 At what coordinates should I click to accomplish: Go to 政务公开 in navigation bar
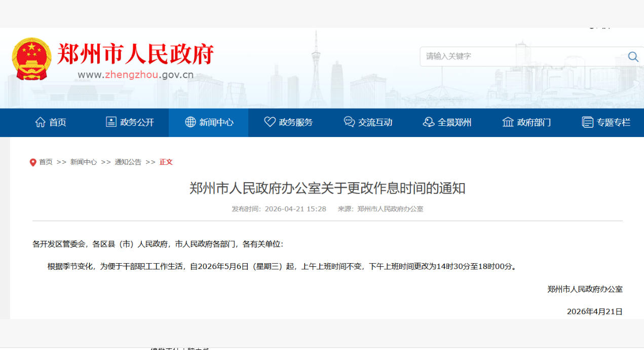[x=137, y=122]
